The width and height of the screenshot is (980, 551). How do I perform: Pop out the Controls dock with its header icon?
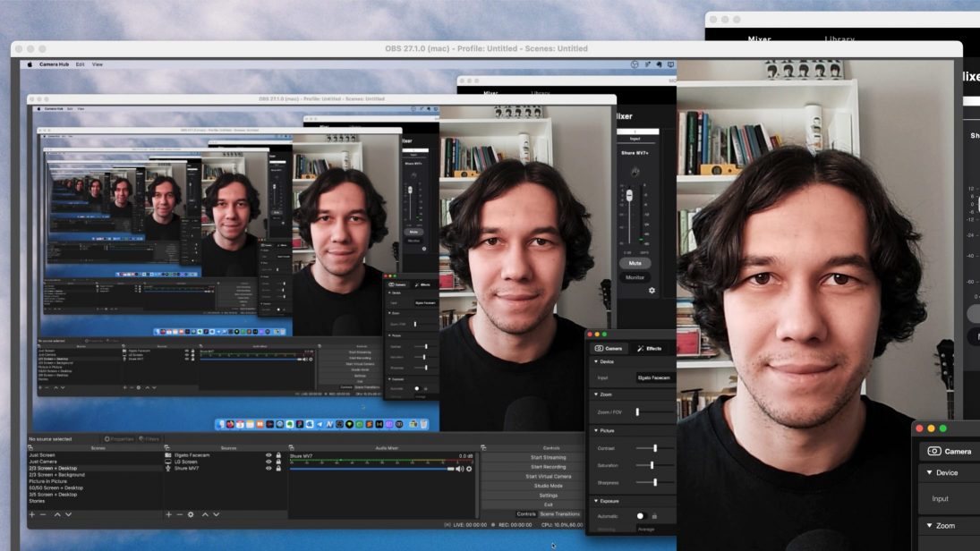tap(483, 448)
